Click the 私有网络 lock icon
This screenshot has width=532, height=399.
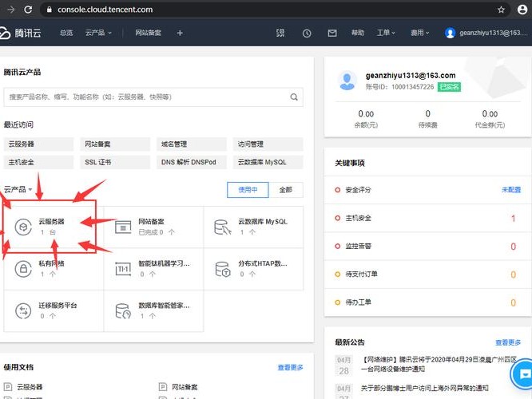23,268
